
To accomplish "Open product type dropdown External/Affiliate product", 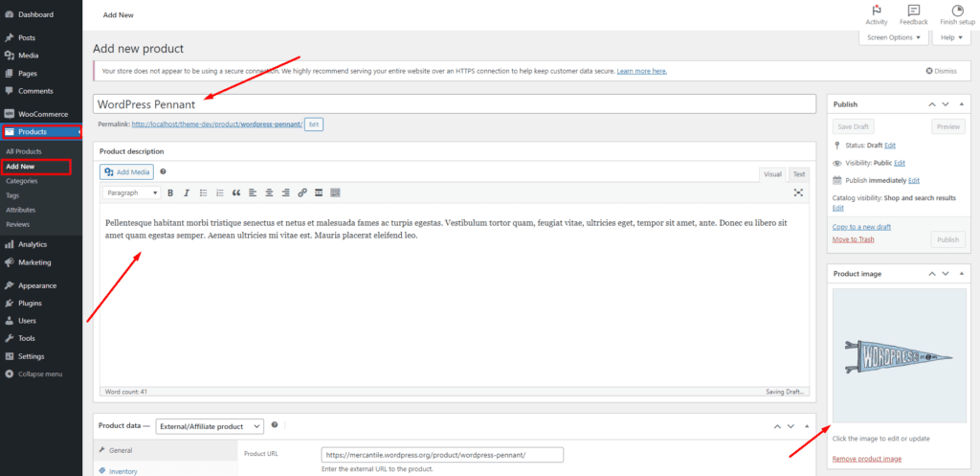I will (x=210, y=426).
